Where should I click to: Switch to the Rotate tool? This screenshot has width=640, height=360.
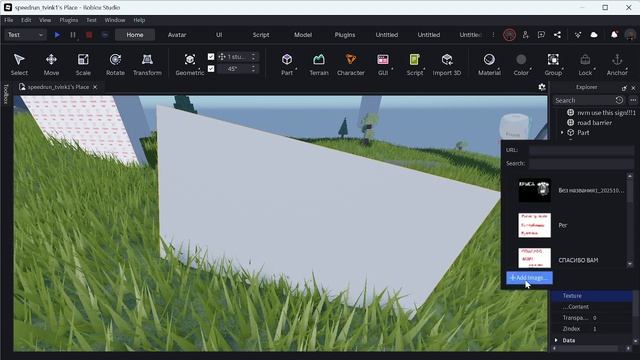point(115,64)
